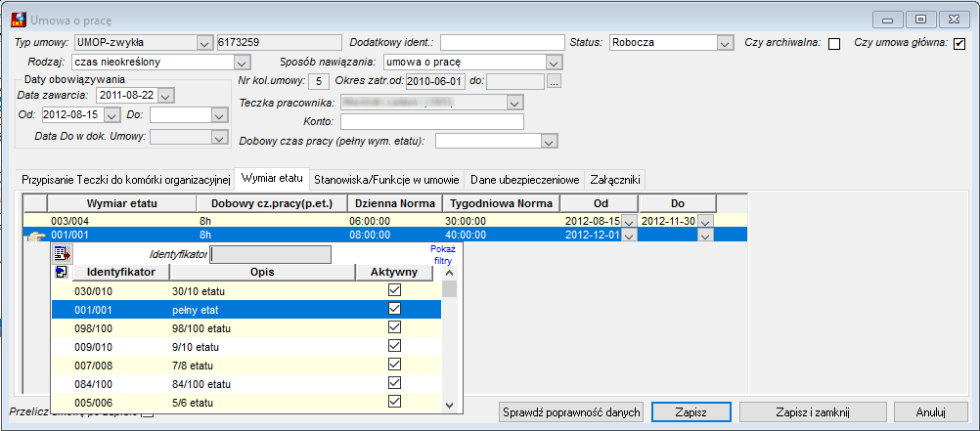Viewport: 980px width, 431px height.
Task: Toggle Aktywny checkbox for 5/6 etatu row
Action: 394,402
